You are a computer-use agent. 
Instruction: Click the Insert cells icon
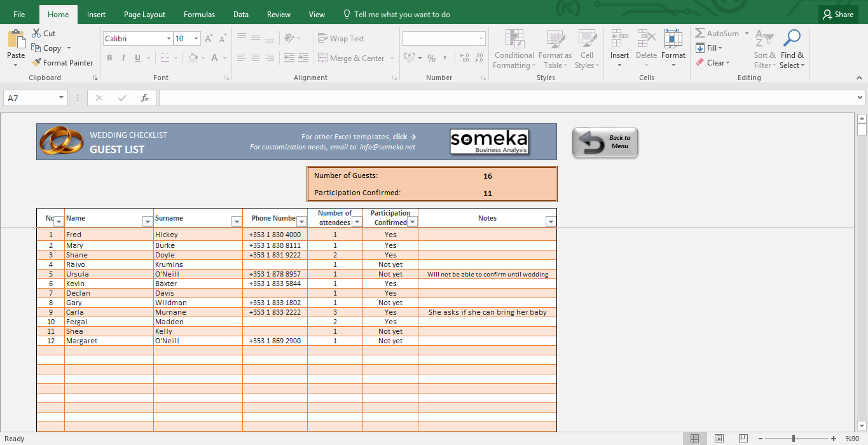[x=619, y=39]
